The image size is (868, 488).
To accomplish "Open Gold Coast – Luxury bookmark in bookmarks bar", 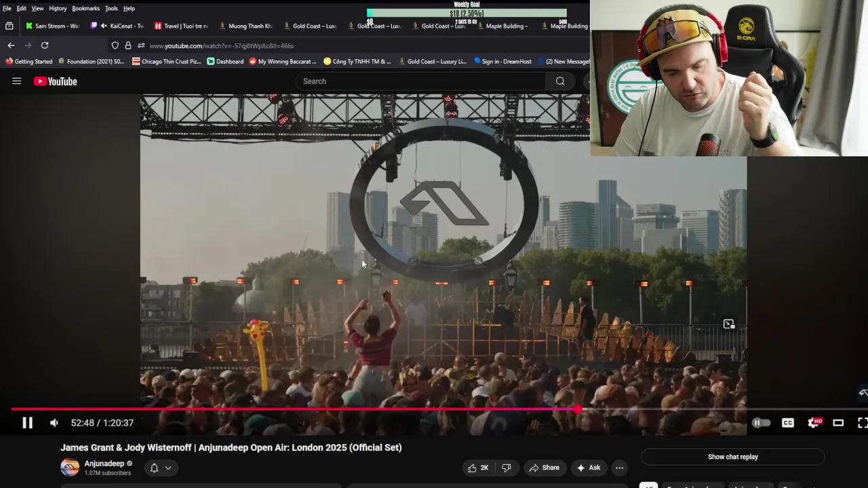I will (x=432, y=61).
